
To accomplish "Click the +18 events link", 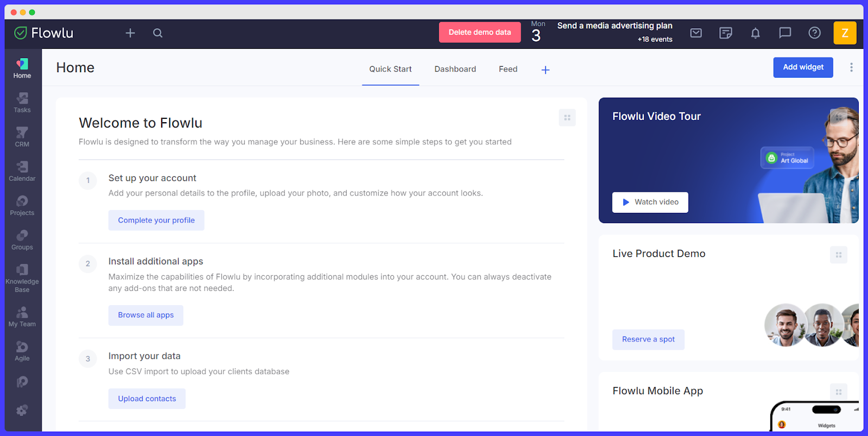I will (x=655, y=39).
